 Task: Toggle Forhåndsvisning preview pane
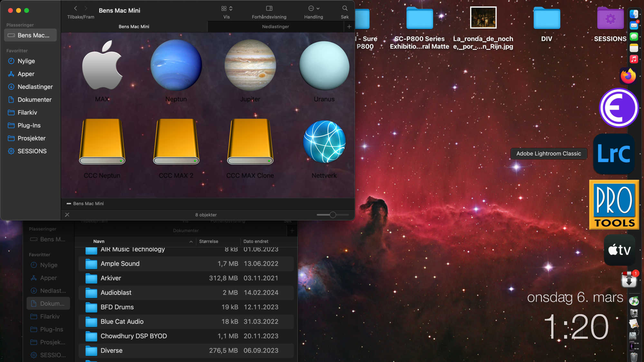pyautogui.click(x=269, y=8)
